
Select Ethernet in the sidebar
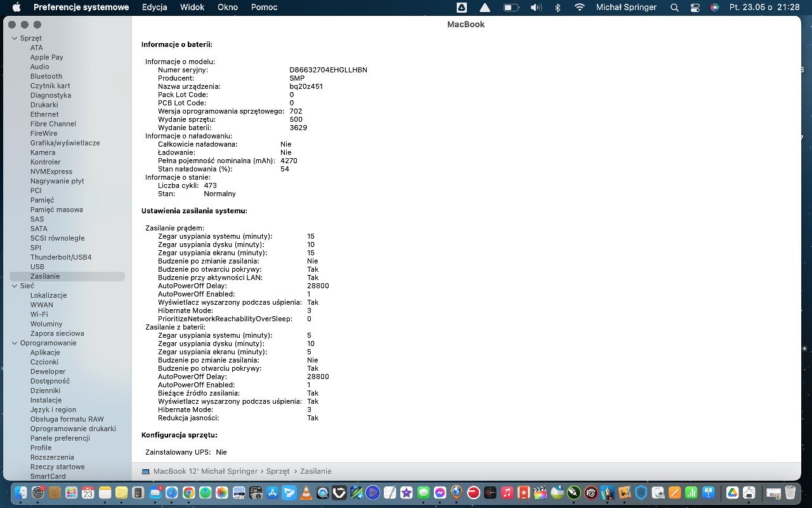click(x=44, y=114)
